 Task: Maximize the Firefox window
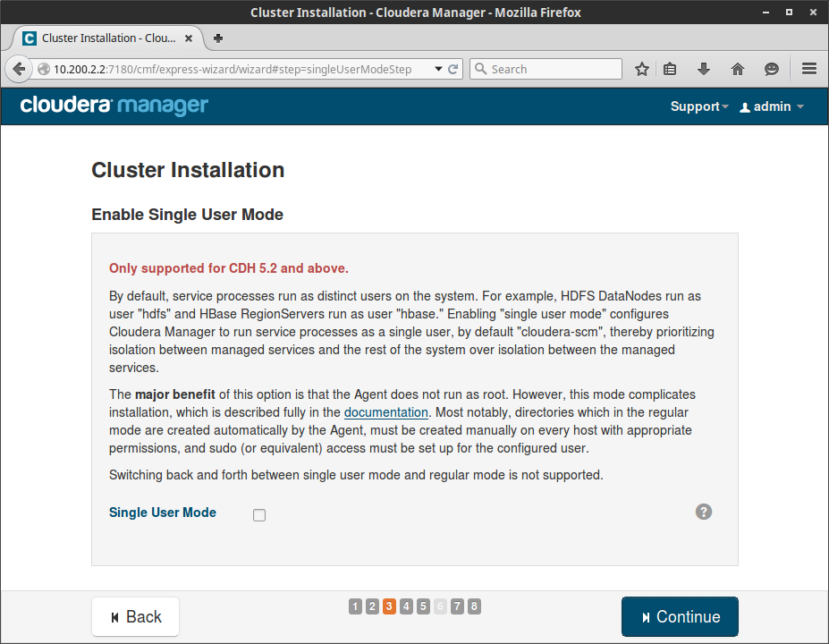(x=789, y=13)
